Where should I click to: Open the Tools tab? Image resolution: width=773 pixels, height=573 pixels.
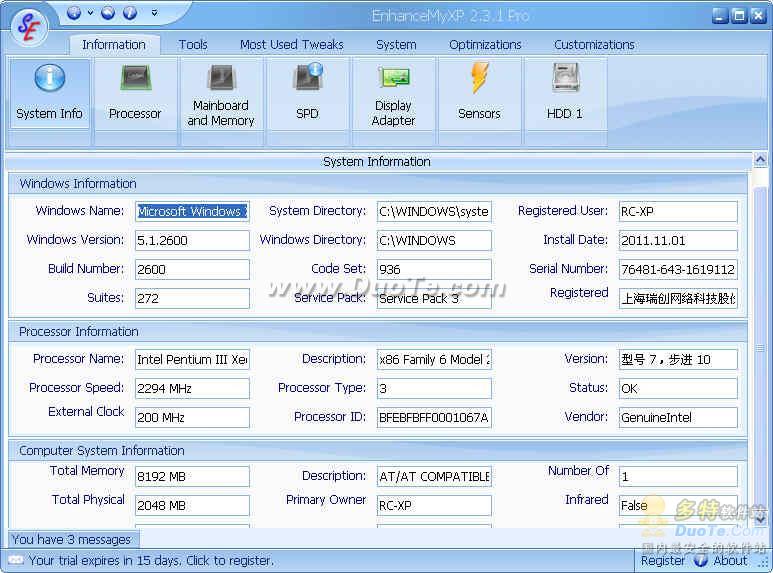[x=193, y=45]
